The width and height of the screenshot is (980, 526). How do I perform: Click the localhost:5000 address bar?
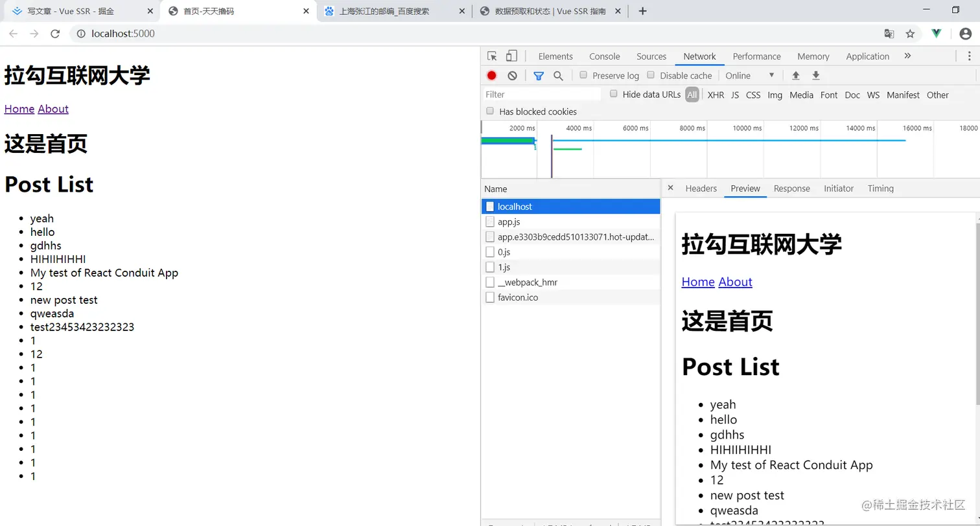476,34
